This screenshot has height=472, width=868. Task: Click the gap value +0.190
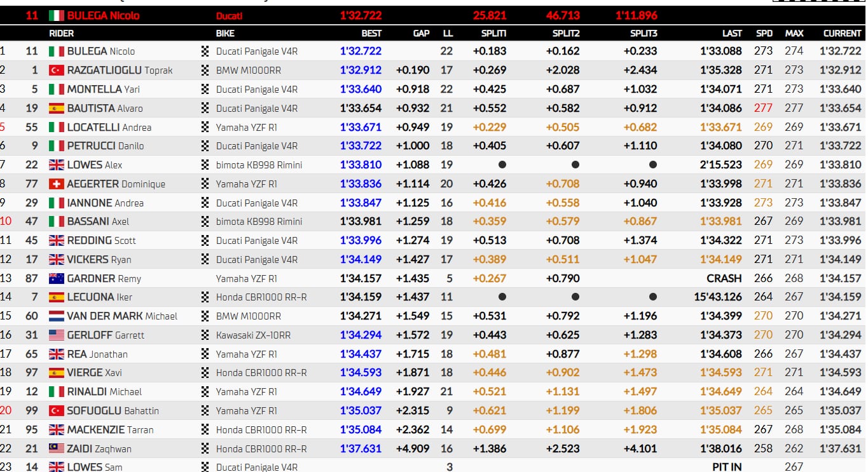pyautogui.click(x=413, y=71)
